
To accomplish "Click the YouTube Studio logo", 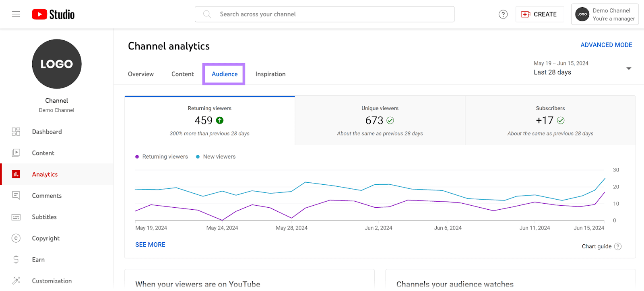I will 53,14.
